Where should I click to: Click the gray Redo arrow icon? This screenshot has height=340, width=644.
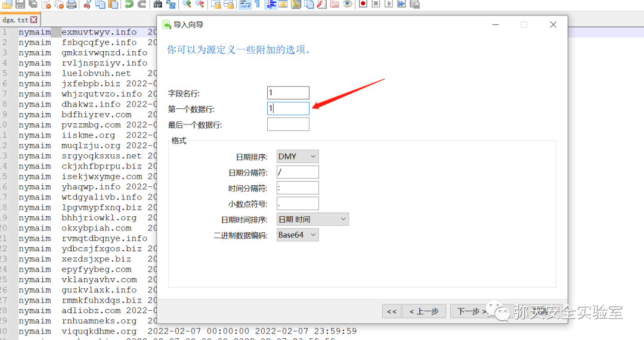142,4
